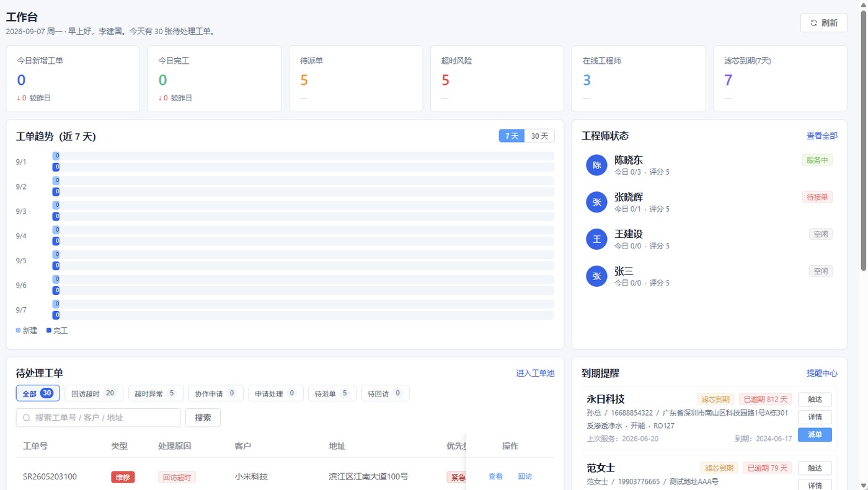The height and width of the screenshot is (490, 868).
Task: Click the 服务中 status tag for 陈晓东
Action: point(817,160)
